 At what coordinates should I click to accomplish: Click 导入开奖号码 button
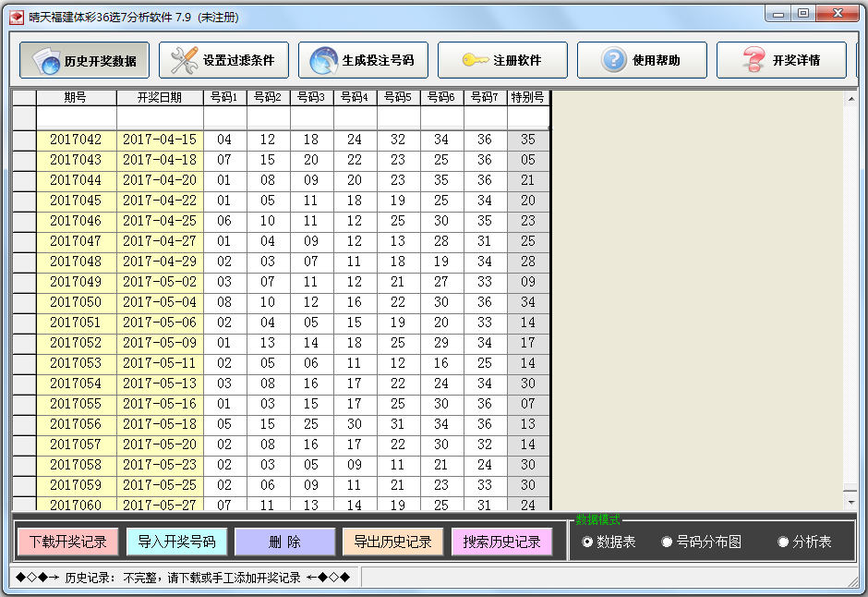[176, 542]
